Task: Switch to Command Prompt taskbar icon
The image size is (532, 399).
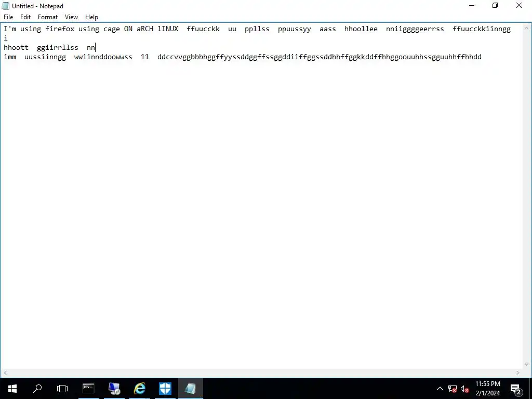Action: tap(88, 389)
